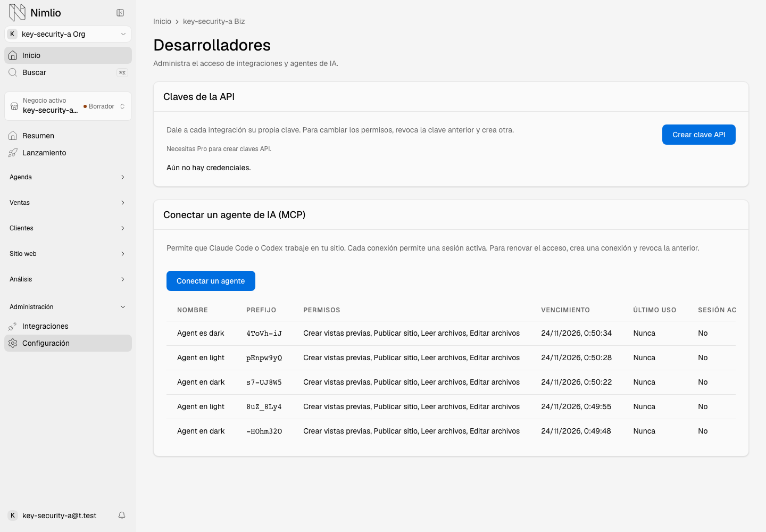Expand the Sitio web section
The height and width of the screenshot is (532, 766).
click(68, 254)
